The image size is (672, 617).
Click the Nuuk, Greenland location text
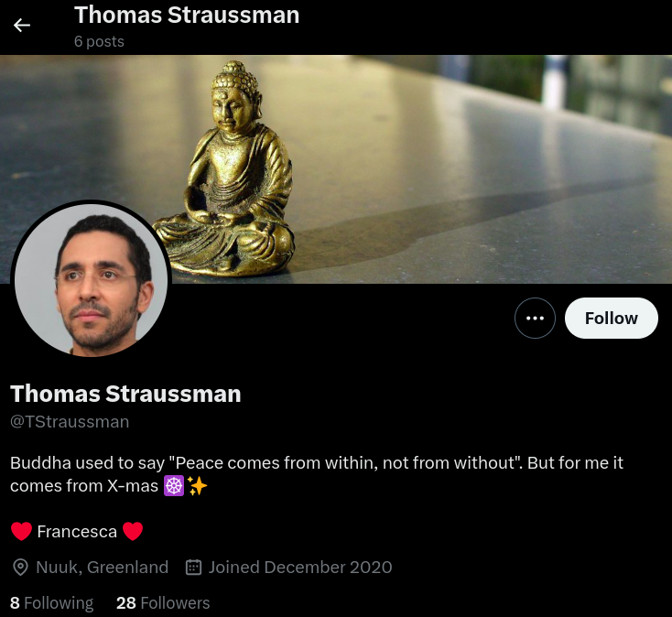coord(102,567)
